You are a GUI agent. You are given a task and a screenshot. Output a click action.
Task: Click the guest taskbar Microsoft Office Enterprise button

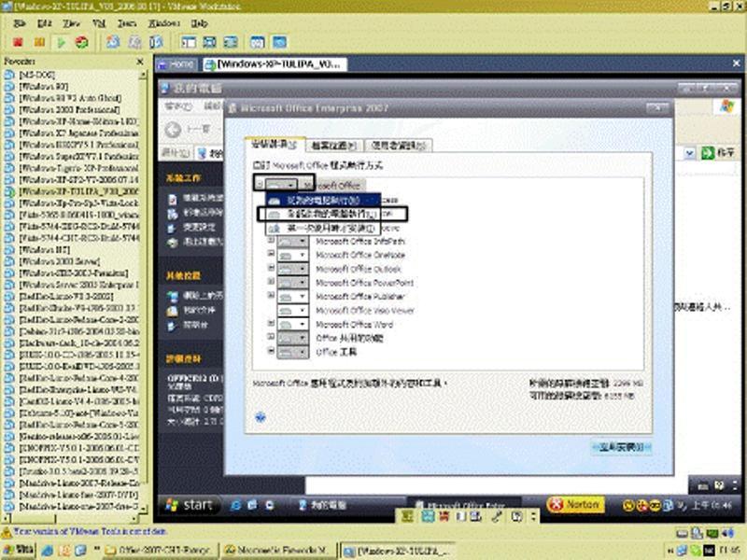[x=465, y=504]
